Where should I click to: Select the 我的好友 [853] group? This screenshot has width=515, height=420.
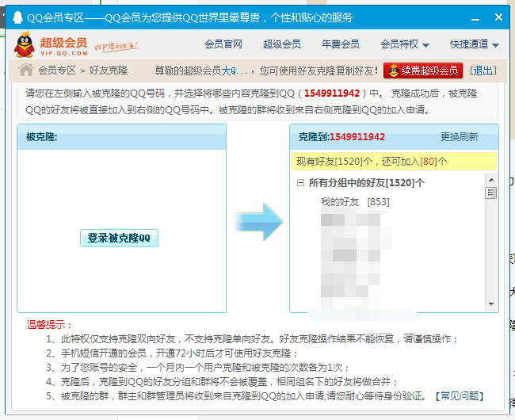click(355, 201)
